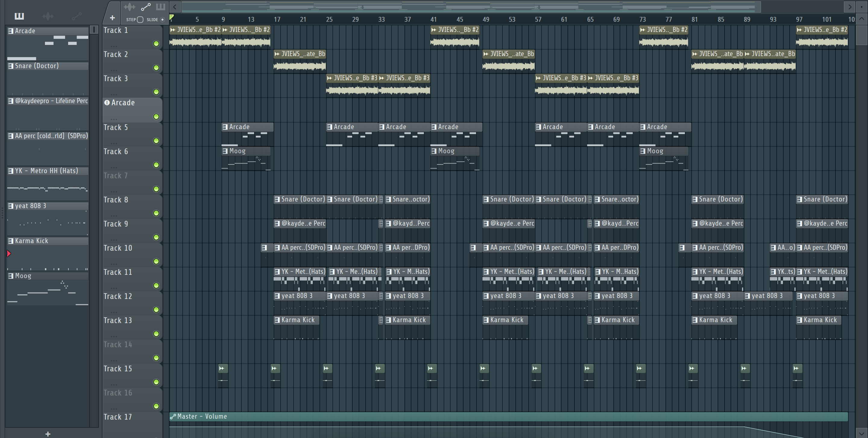Open clip menu of Track 5 Arcade at bar 9
This screenshot has width=868, height=438.
coord(225,127)
